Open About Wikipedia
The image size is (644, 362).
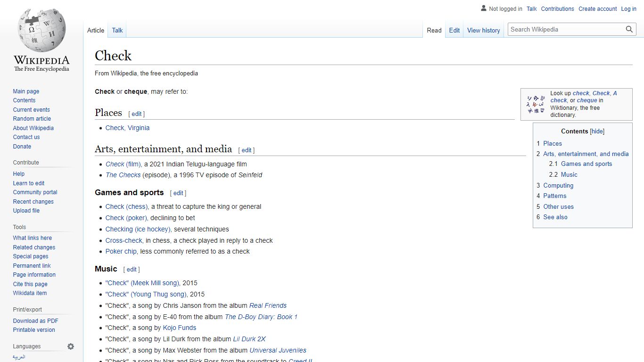[x=33, y=128]
